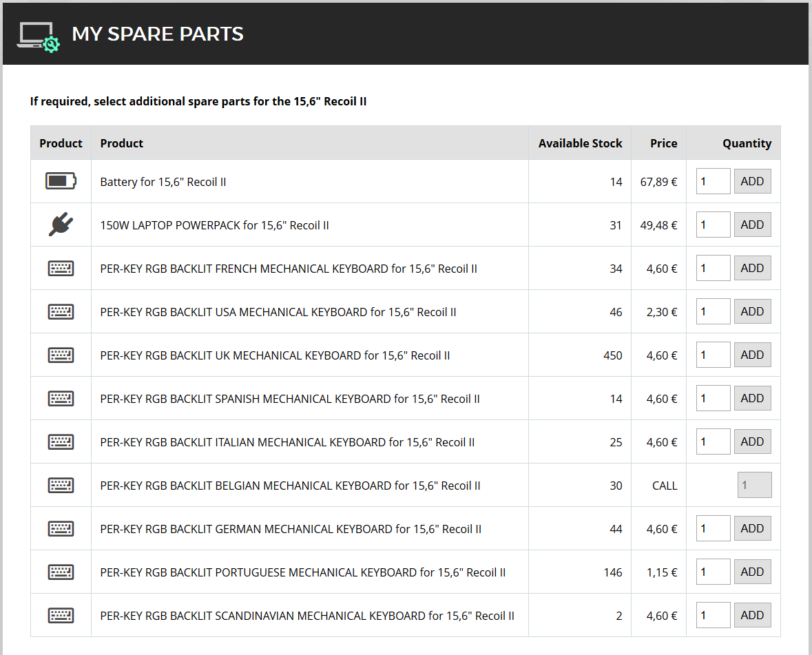Screen dimensions: 812x655
Task: Click the stock value 2 for Scandinavian keyboard
Action: pyautogui.click(x=619, y=616)
